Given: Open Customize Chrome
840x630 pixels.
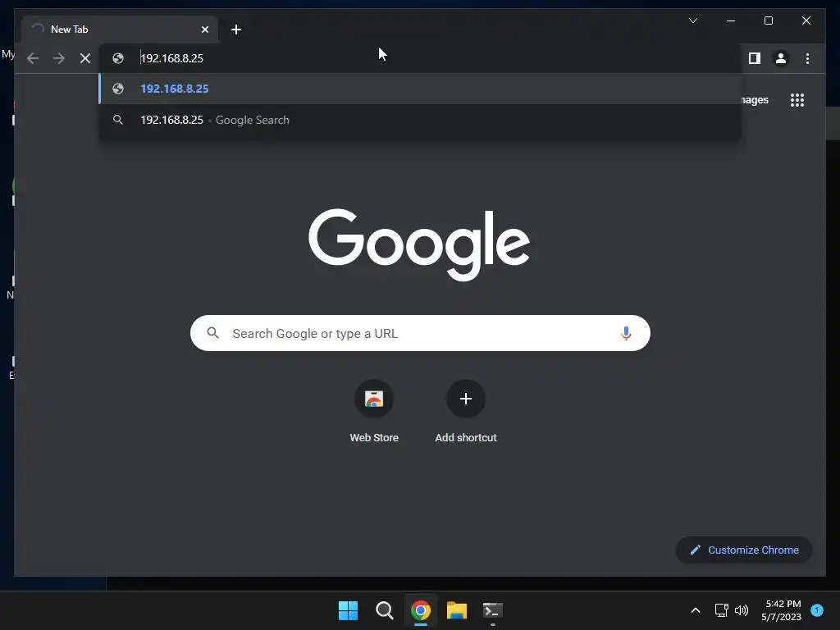Looking at the screenshot, I should pos(744,550).
